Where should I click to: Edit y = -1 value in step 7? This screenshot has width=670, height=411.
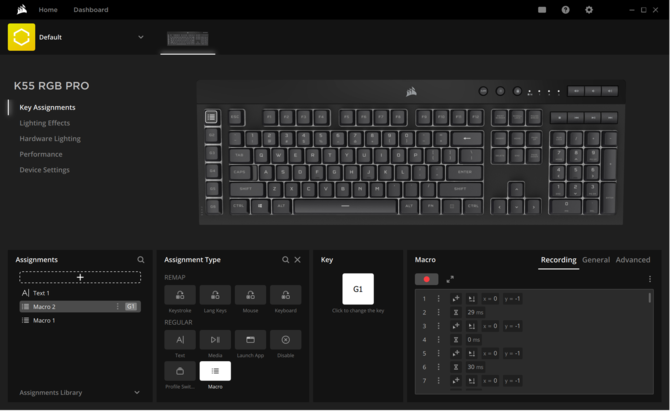(512, 381)
